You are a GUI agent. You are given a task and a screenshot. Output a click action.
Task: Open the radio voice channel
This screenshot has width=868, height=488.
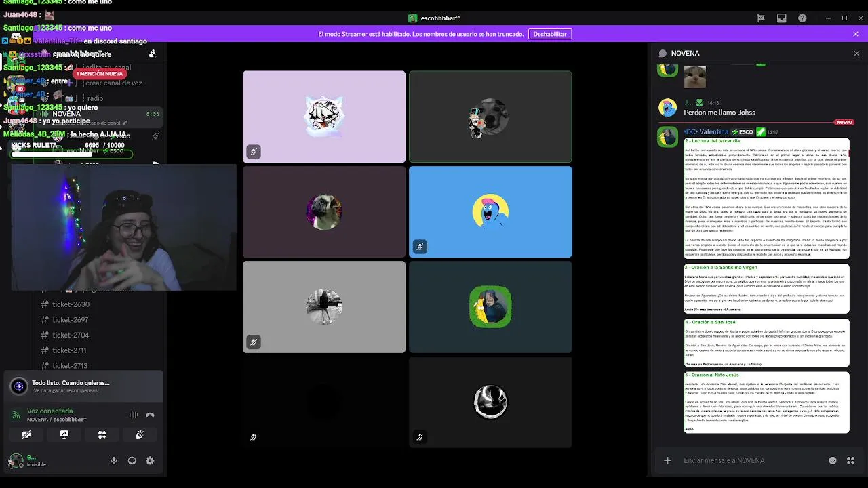click(95, 98)
